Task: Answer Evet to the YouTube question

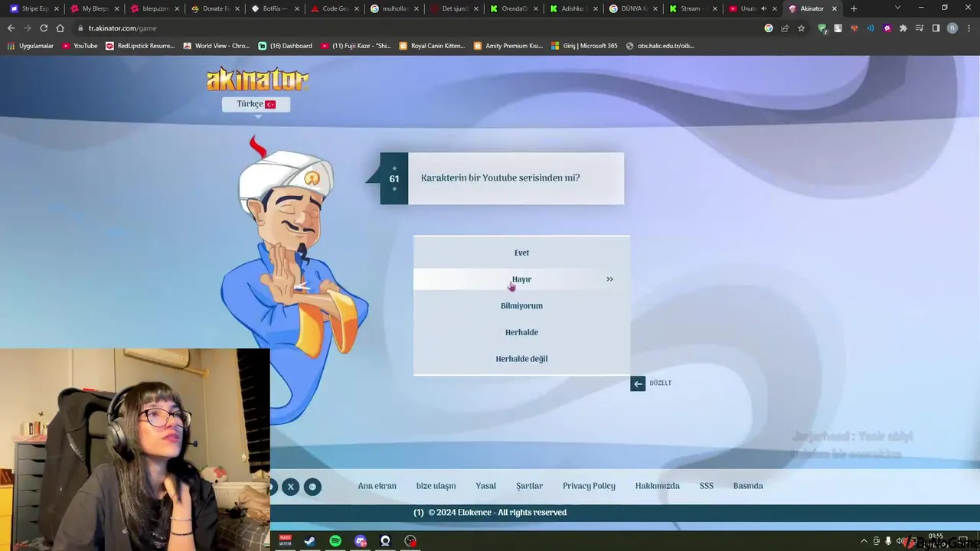Action: tap(521, 253)
